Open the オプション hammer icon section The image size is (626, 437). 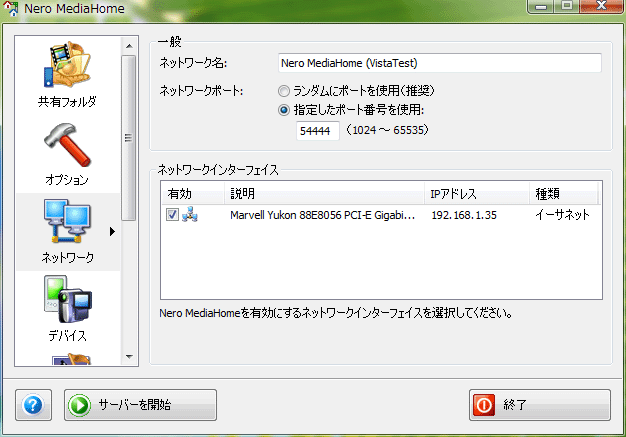click(67, 154)
